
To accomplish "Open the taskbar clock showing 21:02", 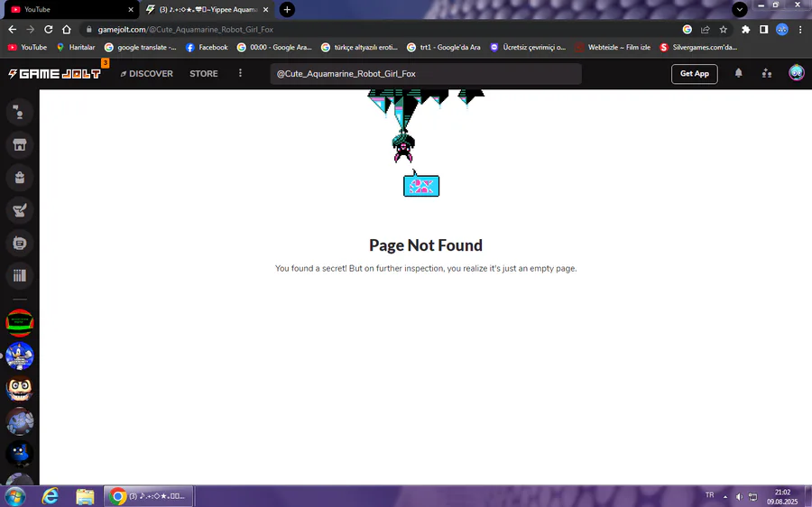I will 782,497.
